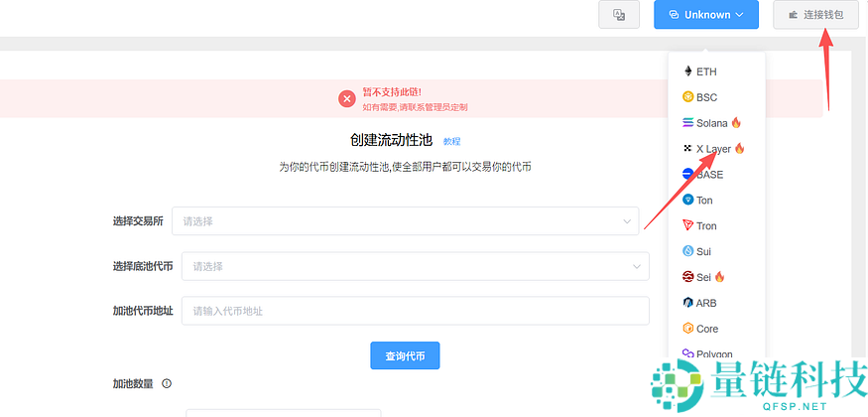Click the ARB Arbitrum logo icon
868x417 pixels.
click(688, 303)
